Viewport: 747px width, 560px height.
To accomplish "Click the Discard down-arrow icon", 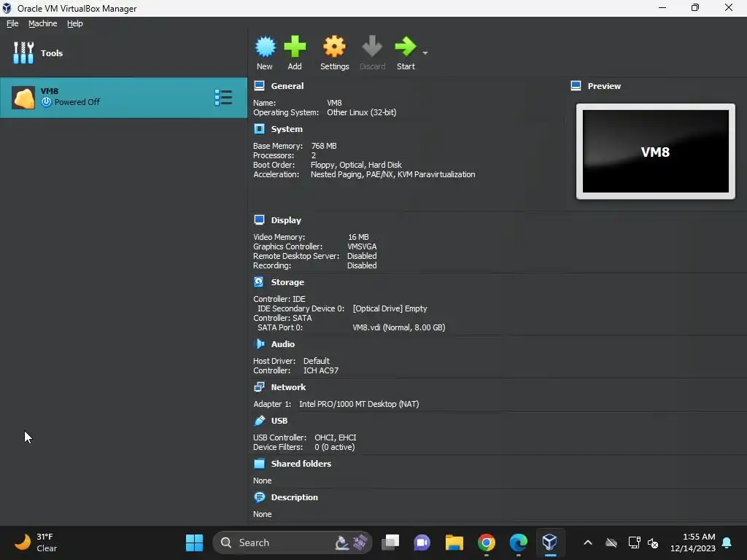I will pyautogui.click(x=372, y=47).
